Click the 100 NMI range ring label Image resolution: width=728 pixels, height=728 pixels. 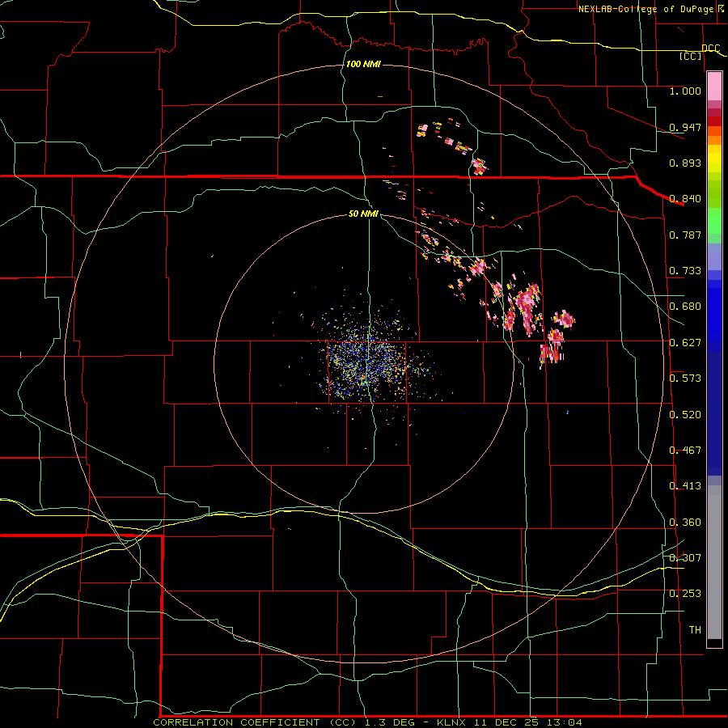(x=363, y=64)
